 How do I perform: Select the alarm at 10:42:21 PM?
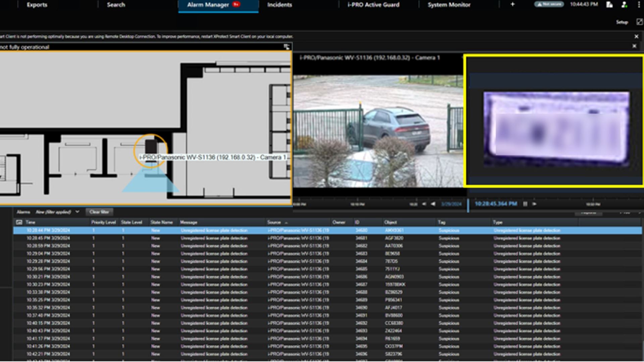click(x=328, y=354)
